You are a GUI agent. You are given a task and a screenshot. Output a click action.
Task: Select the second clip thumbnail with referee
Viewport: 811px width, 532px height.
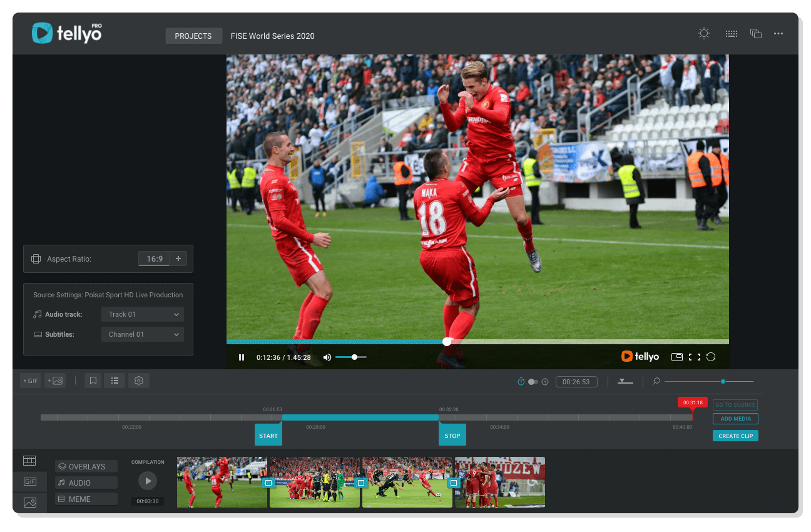point(315,482)
